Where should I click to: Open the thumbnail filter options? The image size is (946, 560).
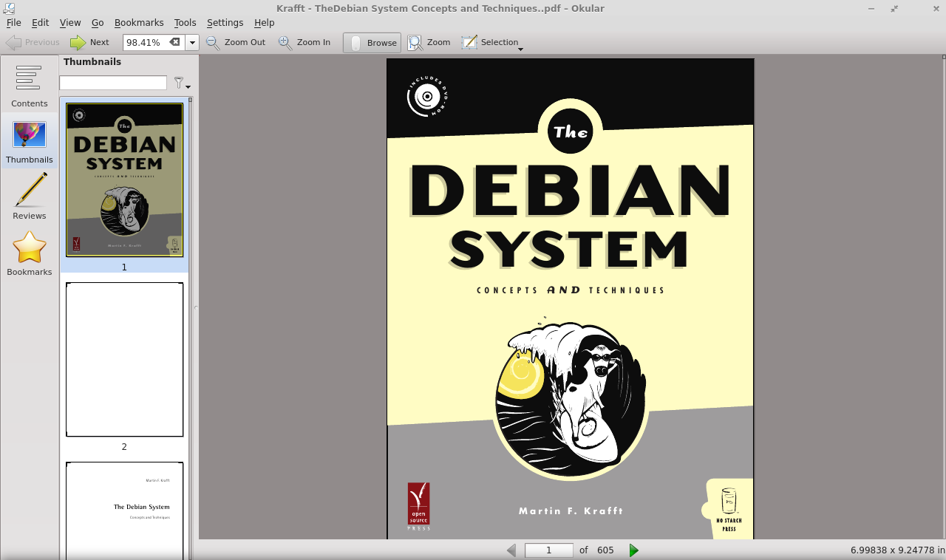click(180, 83)
